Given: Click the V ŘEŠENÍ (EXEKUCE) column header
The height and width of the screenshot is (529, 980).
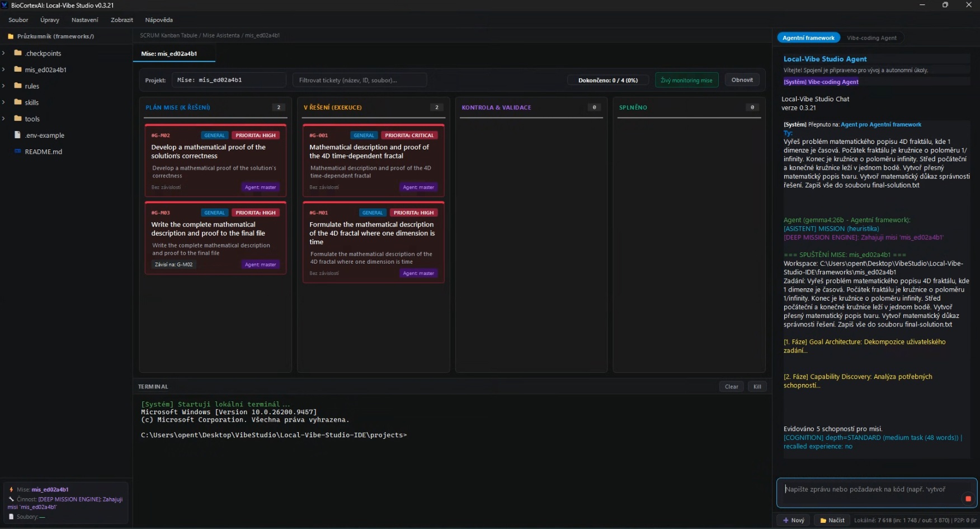Looking at the screenshot, I should (x=332, y=107).
